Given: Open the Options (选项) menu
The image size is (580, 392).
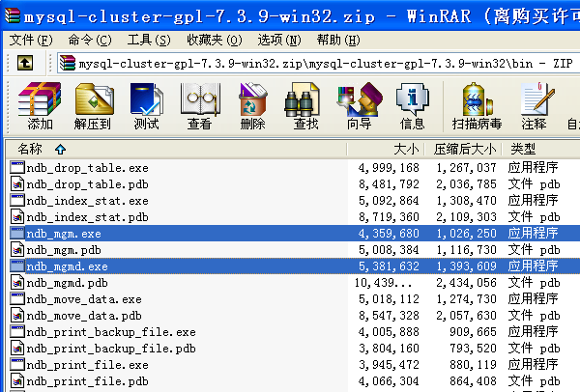Looking at the screenshot, I should point(279,40).
